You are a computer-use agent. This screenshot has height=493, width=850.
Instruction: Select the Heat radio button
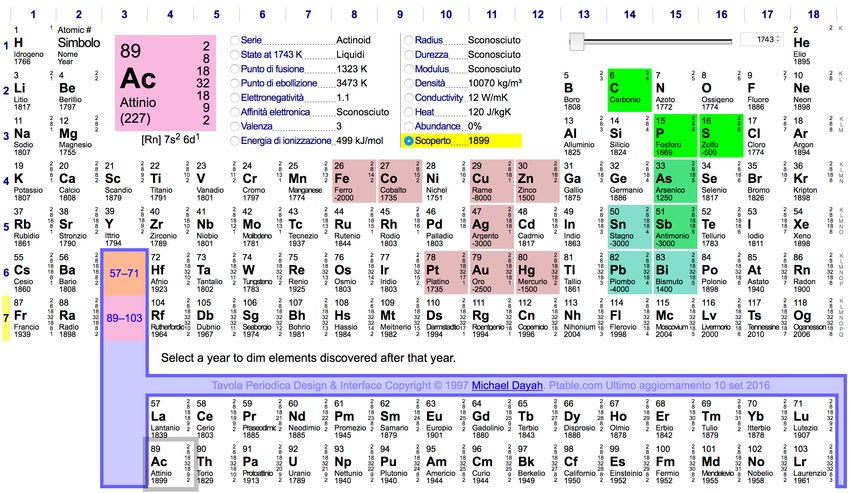pos(409,112)
